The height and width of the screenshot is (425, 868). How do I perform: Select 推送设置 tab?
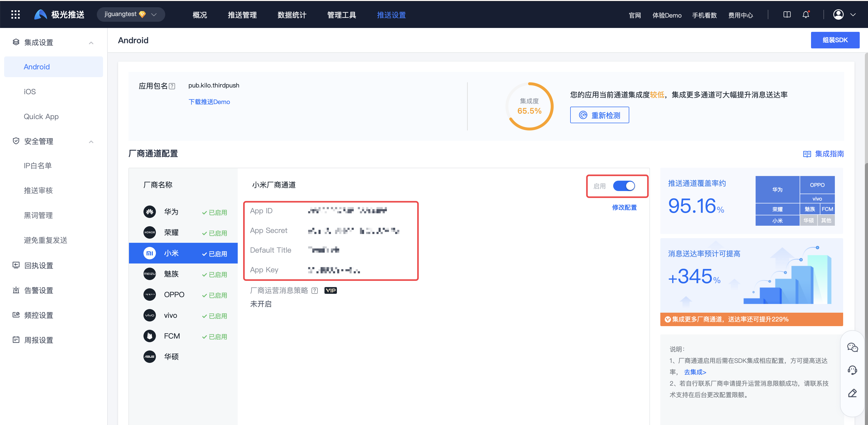[391, 15]
